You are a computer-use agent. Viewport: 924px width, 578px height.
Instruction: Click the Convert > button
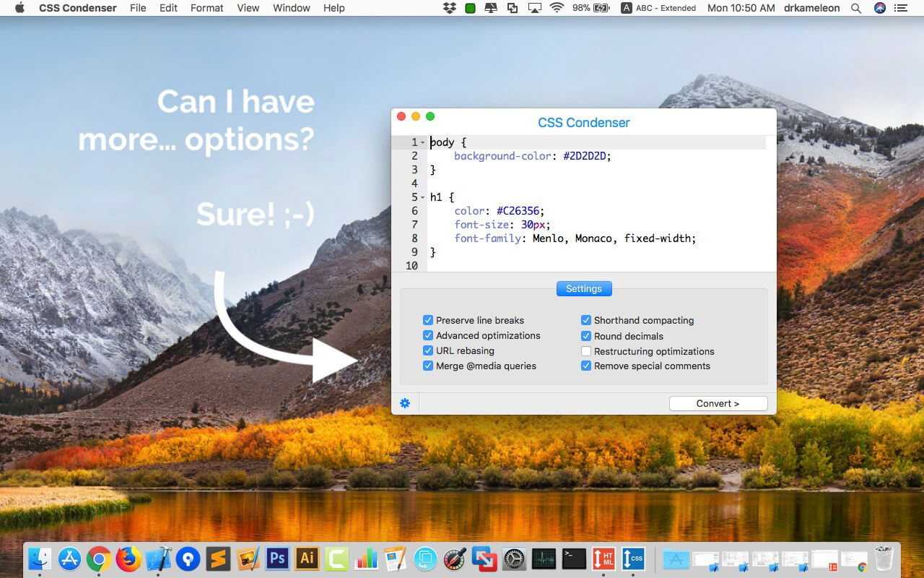tap(718, 403)
